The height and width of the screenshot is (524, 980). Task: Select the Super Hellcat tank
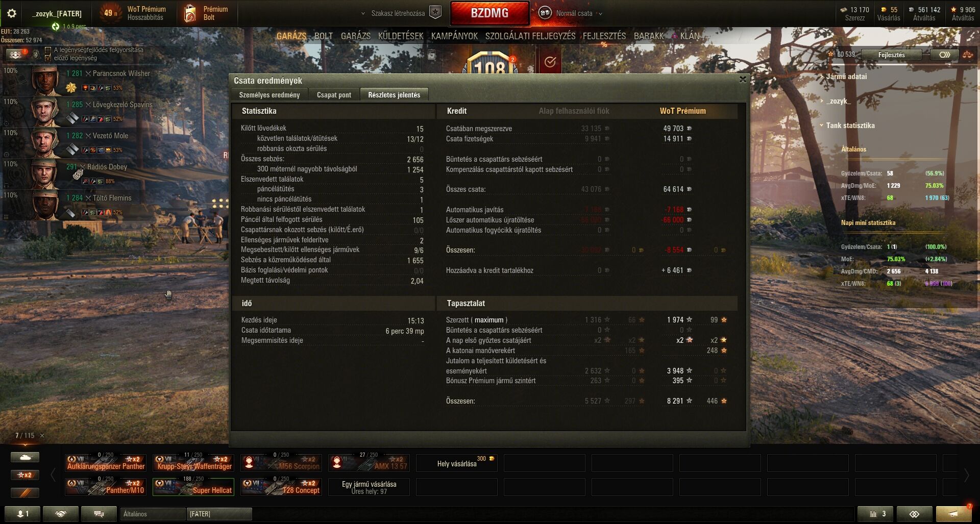pyautogui.click(x=193, y=487)
